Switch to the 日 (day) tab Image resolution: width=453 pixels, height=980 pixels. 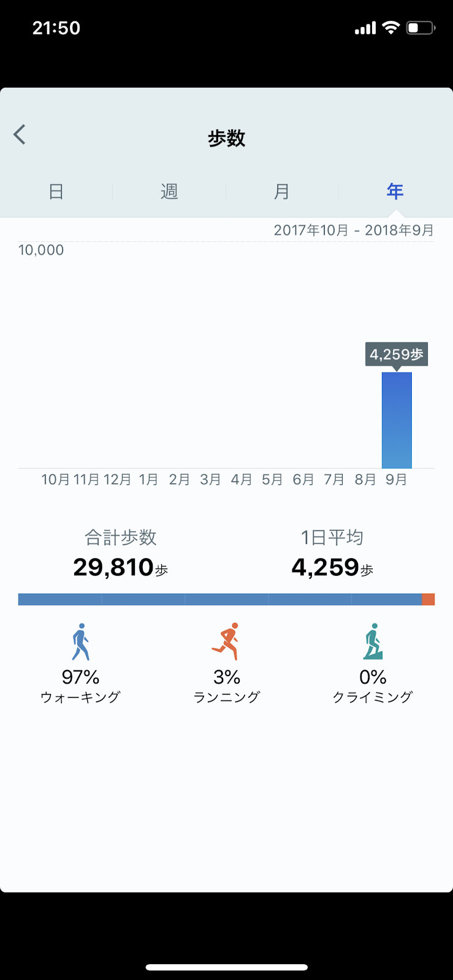(56, 192)
